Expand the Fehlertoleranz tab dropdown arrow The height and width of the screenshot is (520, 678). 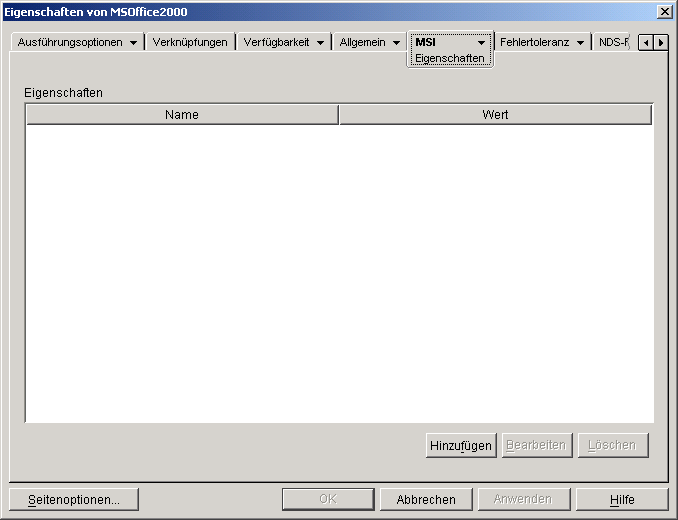581,43
